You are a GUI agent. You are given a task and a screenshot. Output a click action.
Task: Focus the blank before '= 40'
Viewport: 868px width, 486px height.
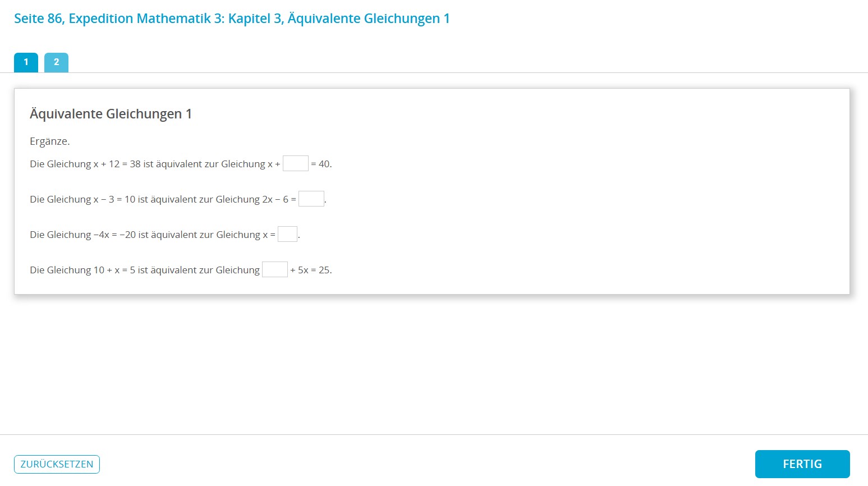point(295,163)
